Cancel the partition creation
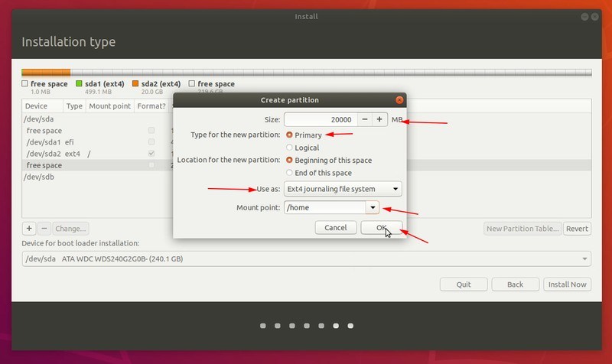Viewport: 612px width, 364px height. click(x=336, y=227)
